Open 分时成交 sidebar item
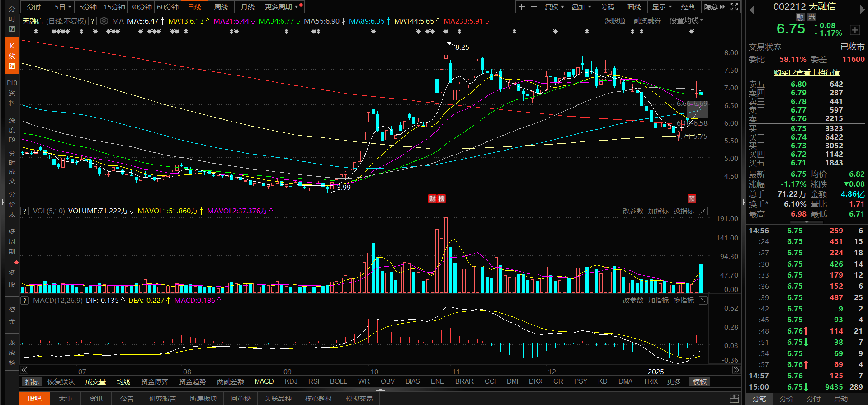This screenshot has width=868, height=405. (x=12, y=167)
